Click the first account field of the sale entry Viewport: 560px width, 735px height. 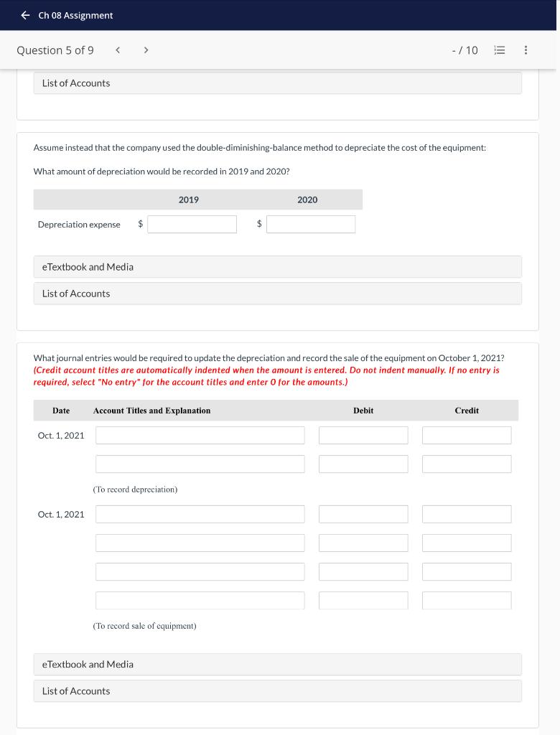pyautogui.click(x=200, y=514)
